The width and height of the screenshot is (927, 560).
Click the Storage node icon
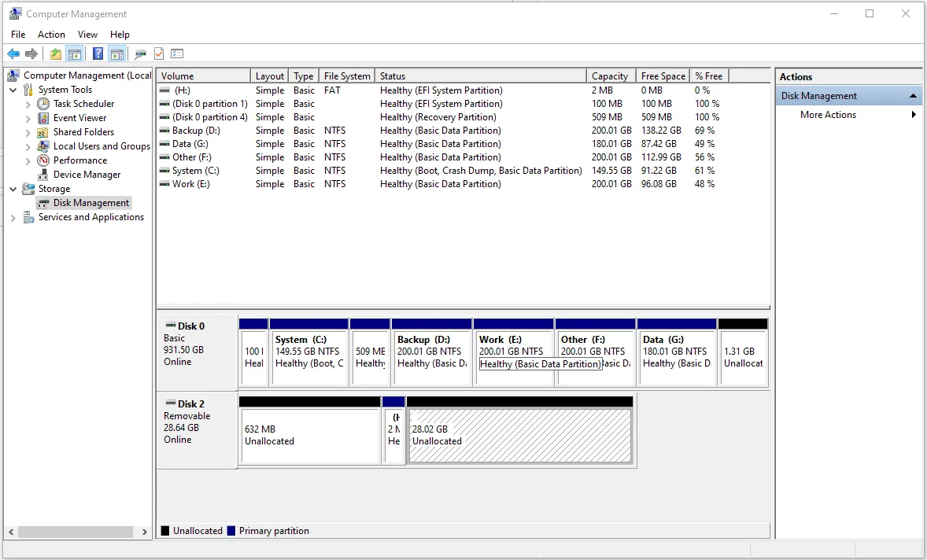(28, 189)
